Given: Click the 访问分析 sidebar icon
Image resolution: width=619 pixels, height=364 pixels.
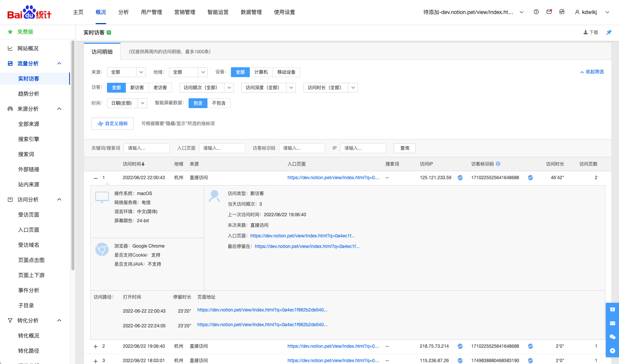Looking at the screenshot, I should pyautogui.click(x=10, y=200).
